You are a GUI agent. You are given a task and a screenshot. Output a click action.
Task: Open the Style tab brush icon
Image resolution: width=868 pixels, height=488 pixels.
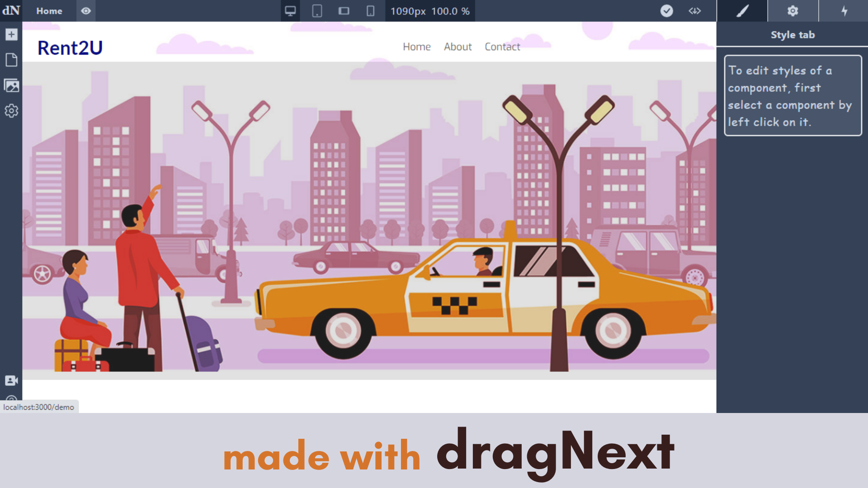(x=742, y=11)
